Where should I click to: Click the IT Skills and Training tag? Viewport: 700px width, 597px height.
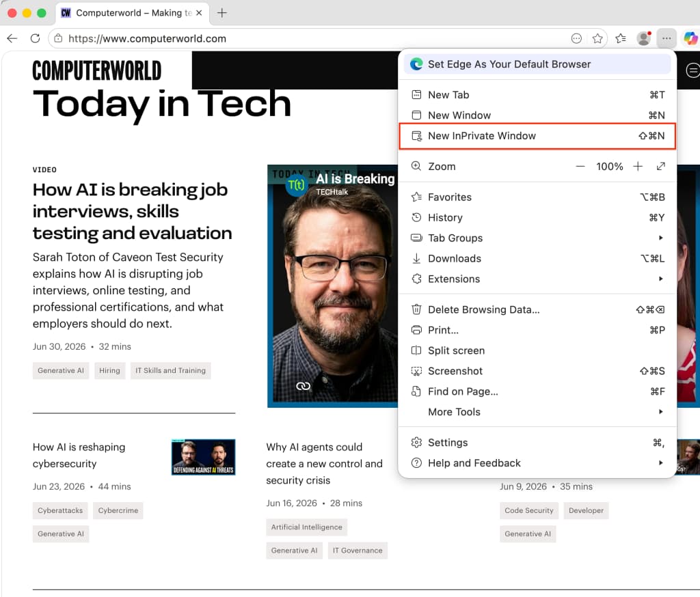[170, 370]
